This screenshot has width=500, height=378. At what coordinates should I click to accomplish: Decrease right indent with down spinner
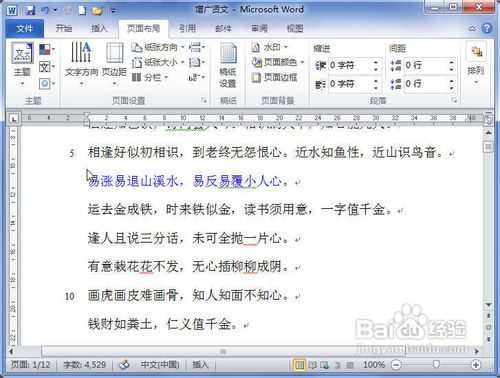coord(376,87)
